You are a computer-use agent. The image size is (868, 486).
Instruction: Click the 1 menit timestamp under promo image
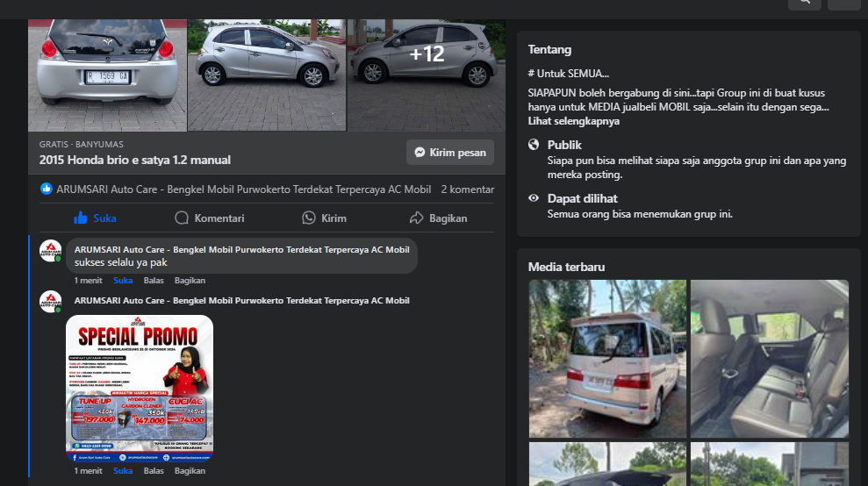(x=88, y=471)
